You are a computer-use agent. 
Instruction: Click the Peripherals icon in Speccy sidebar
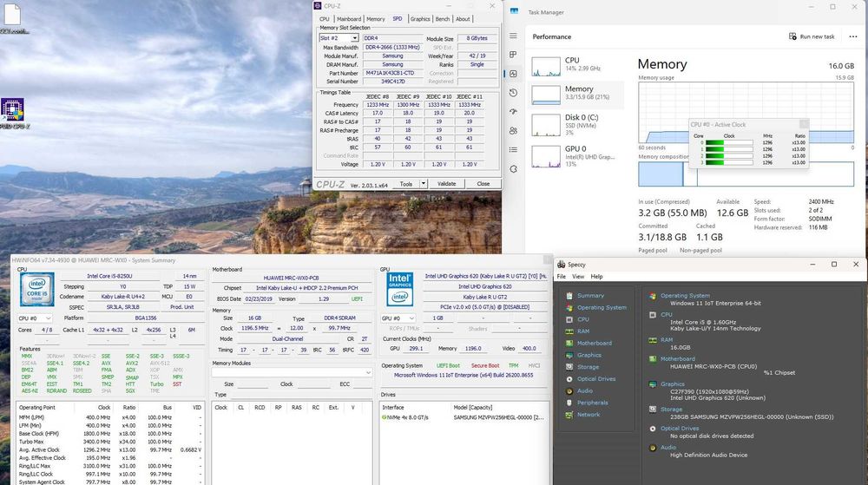tap(569, 403)
